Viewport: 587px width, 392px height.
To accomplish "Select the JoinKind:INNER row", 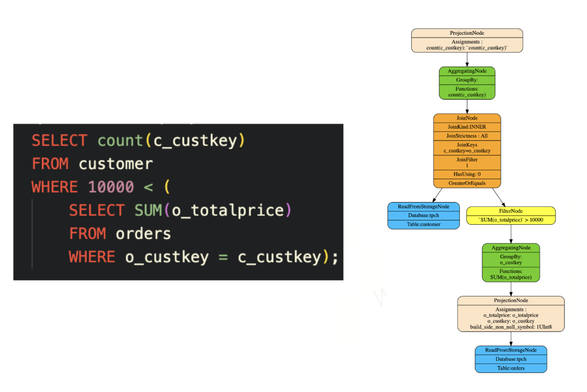I will (x=467, y=127).
